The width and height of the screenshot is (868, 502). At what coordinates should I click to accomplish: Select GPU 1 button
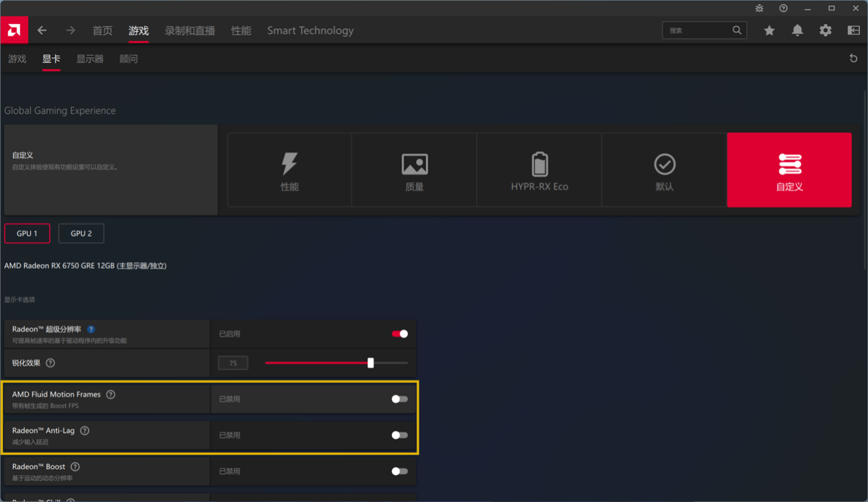coord(27,233)
